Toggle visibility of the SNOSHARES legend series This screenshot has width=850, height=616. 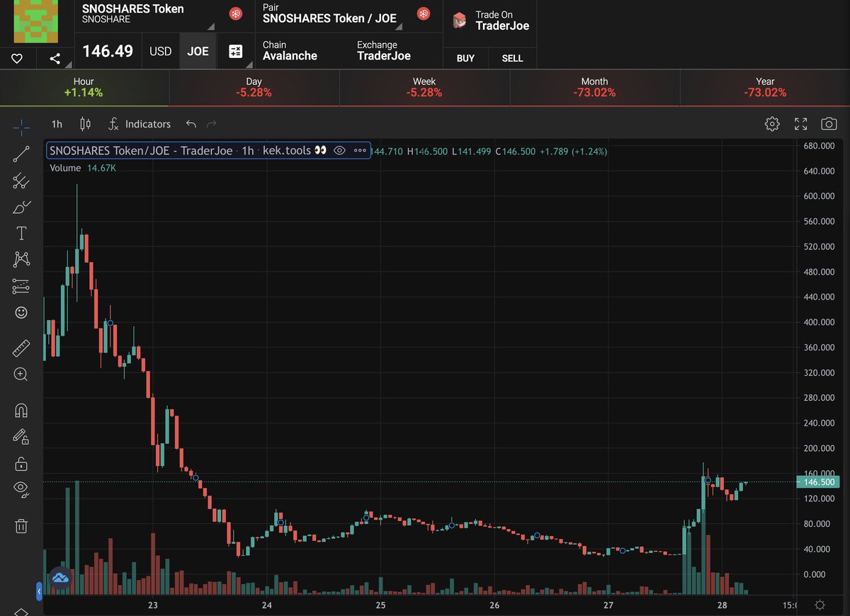tap(340, 150)
